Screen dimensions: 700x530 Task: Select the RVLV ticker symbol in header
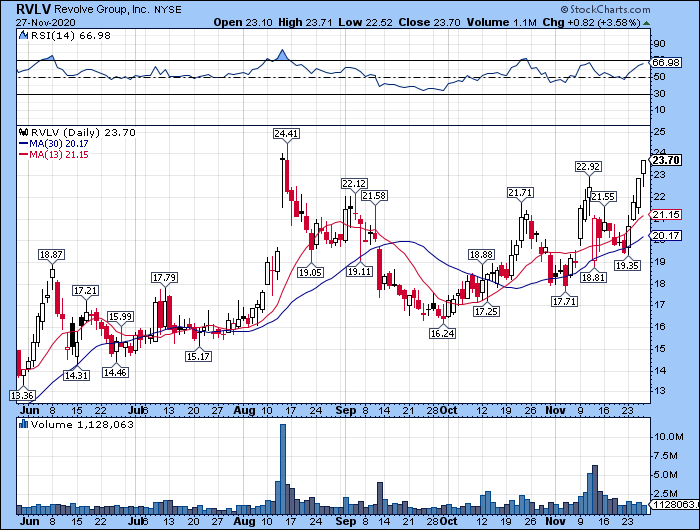pos(34,9)
